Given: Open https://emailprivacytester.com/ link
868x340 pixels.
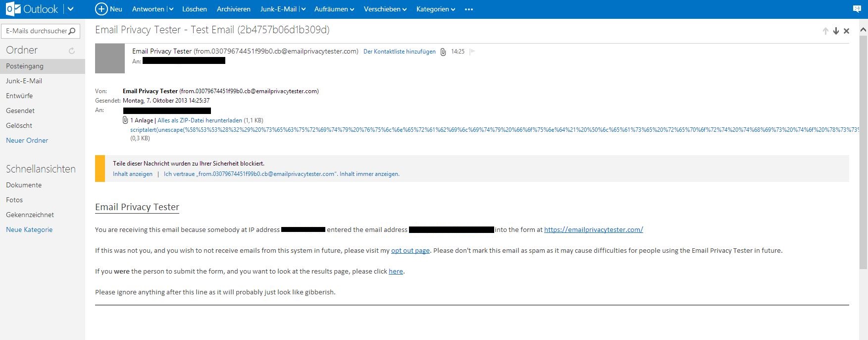Looking at the screenshot, I should click(x=593, y=229).
